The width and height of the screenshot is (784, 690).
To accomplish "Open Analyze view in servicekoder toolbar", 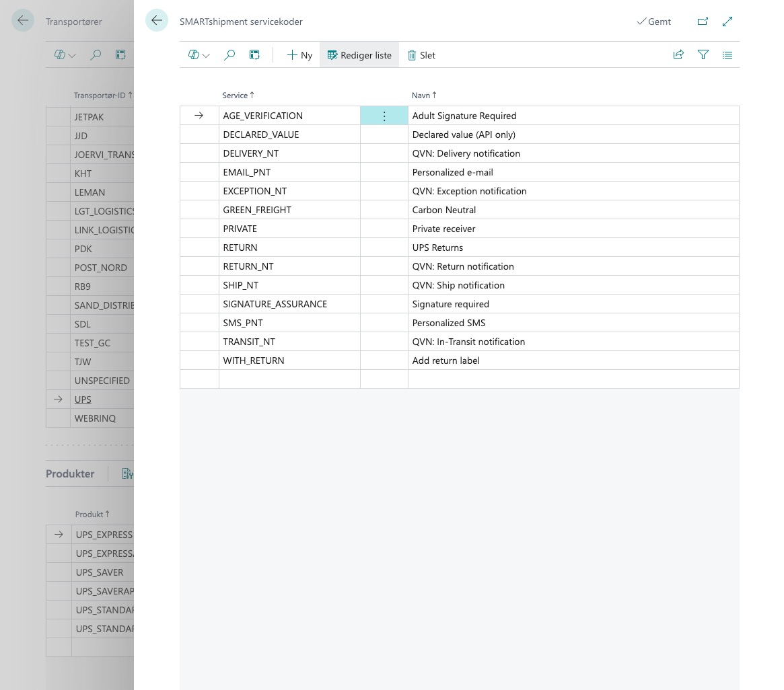I will click(x=254, y=55).
